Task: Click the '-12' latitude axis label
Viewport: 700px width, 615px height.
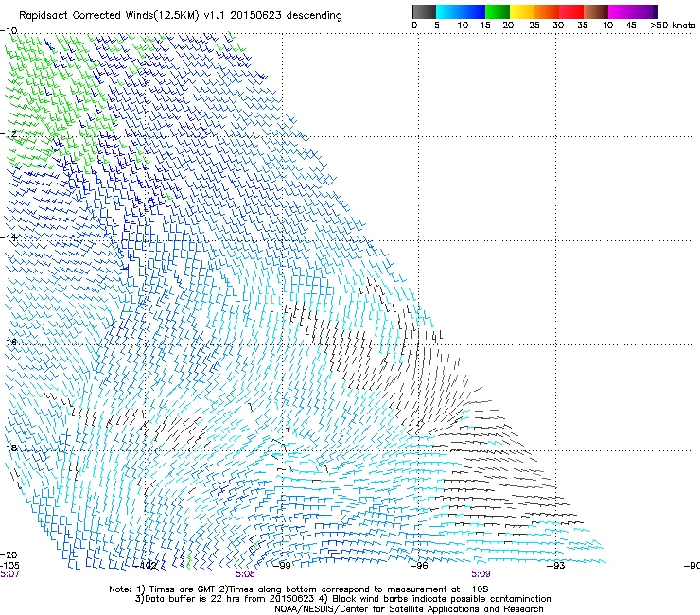Action: click(9, 134)
